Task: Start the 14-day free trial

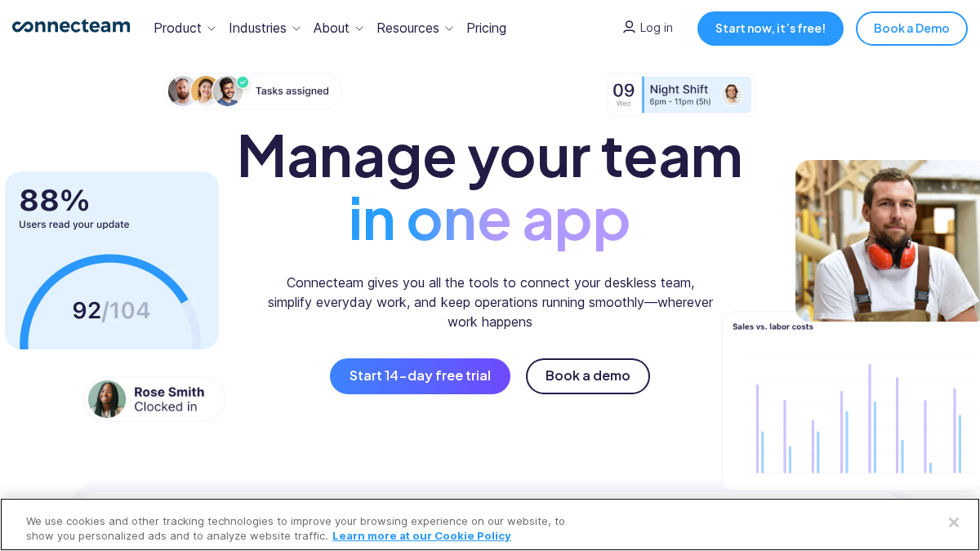Action: pos(420,376)
